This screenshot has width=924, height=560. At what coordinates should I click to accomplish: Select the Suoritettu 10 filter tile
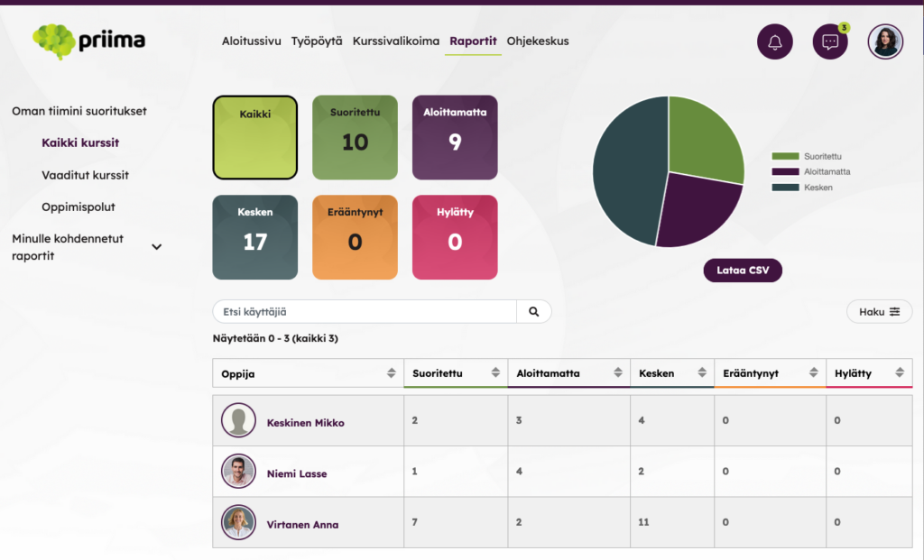(x=355, y=137)
